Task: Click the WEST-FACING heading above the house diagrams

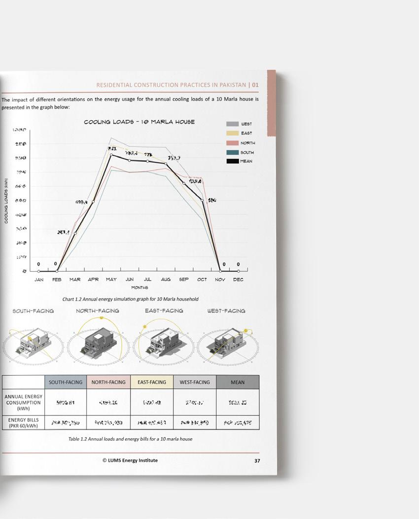Action: click(226, 311)
